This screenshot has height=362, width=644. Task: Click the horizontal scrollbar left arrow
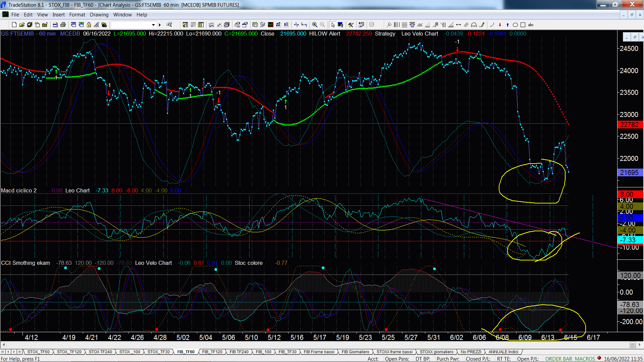4,345
